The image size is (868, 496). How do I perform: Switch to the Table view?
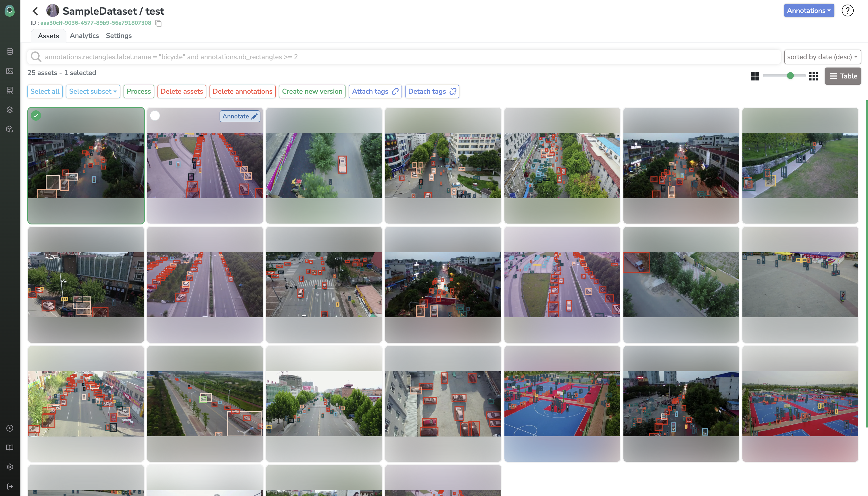pos(842,76)
